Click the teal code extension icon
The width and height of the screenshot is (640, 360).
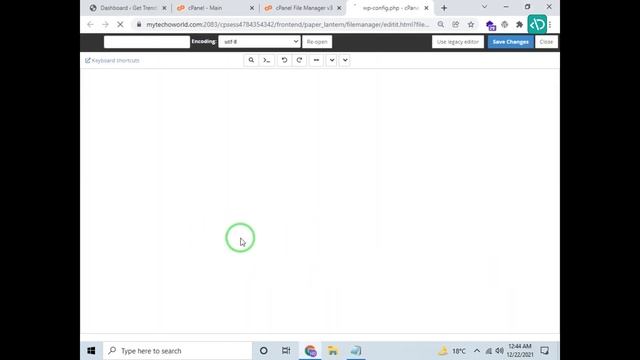[x=537, y=24]
